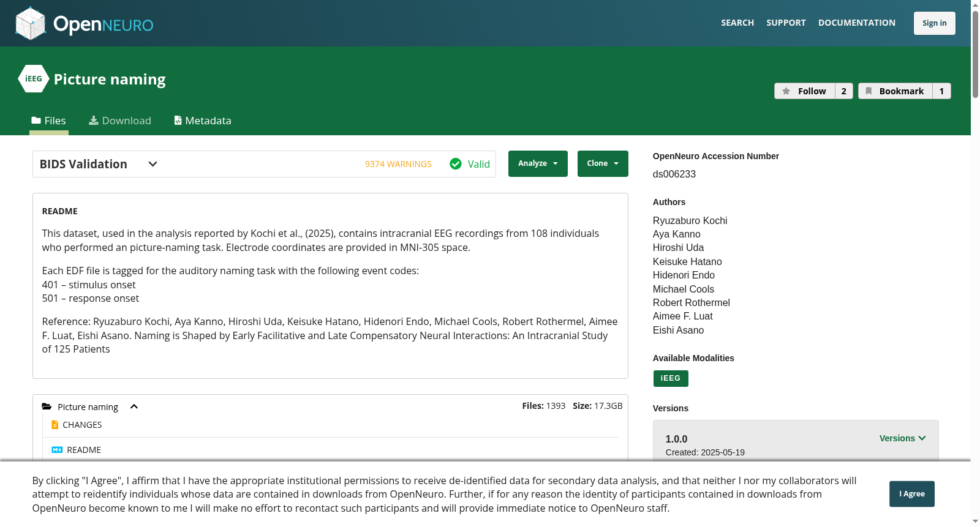
Task: Click the scrollbar down arrow
Action: pos(975,521)
